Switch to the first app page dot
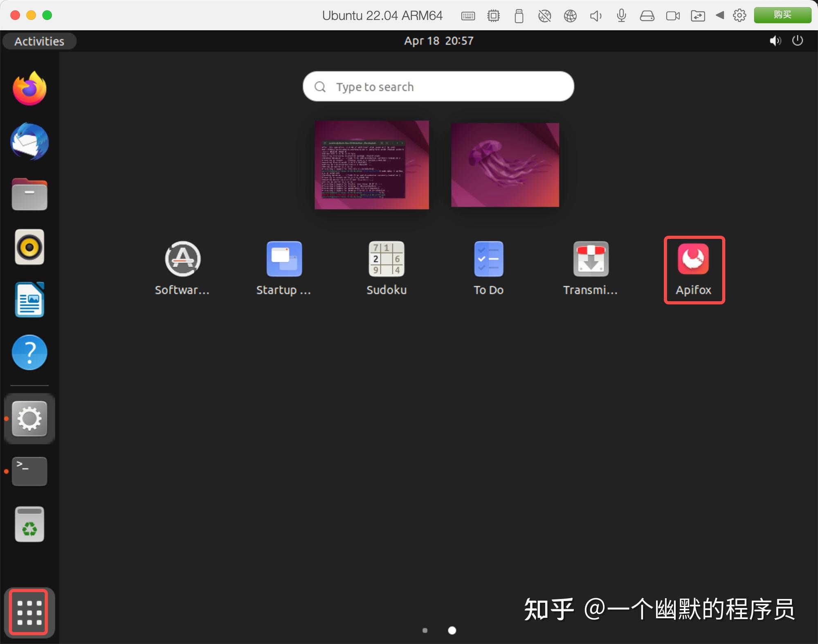This screenshot has width=818, height=644. pos(425,630)
